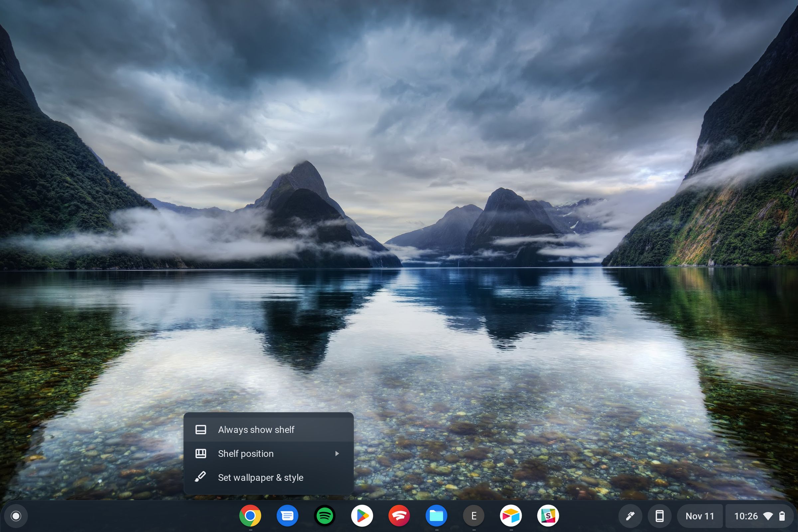
Task: Open the Files app
Action: (437, 516)
